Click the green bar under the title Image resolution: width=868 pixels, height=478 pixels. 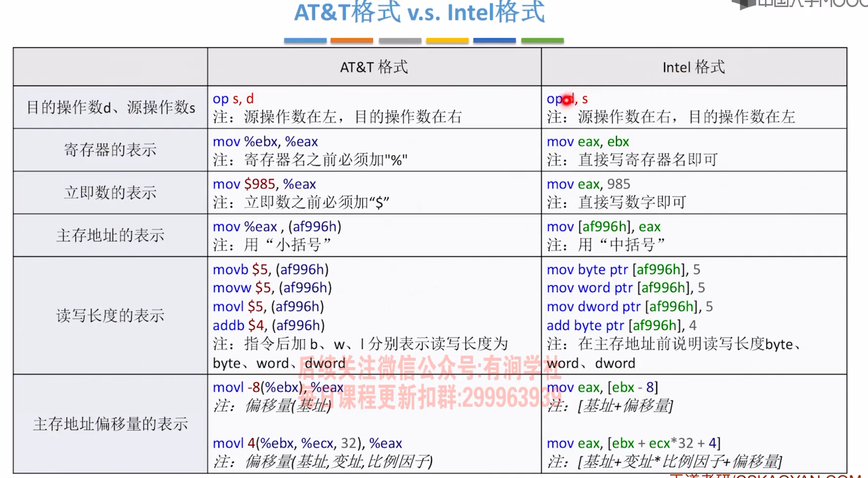pyautogui.click(x=542, y=41)
